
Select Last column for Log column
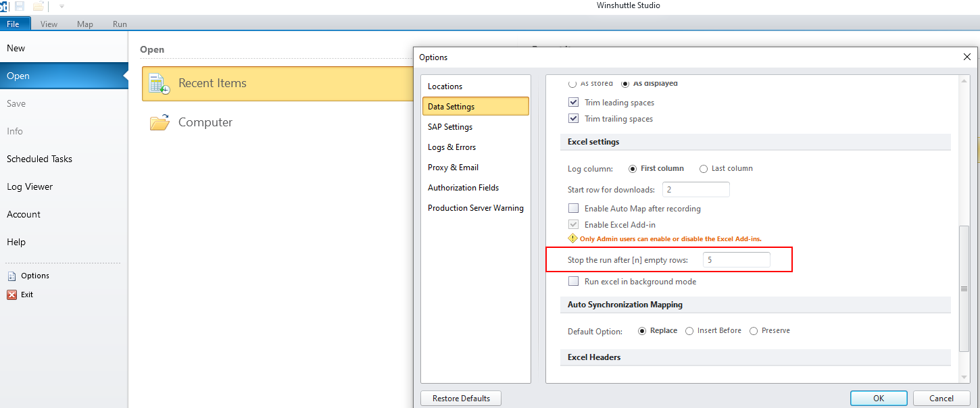click(704, 169)
